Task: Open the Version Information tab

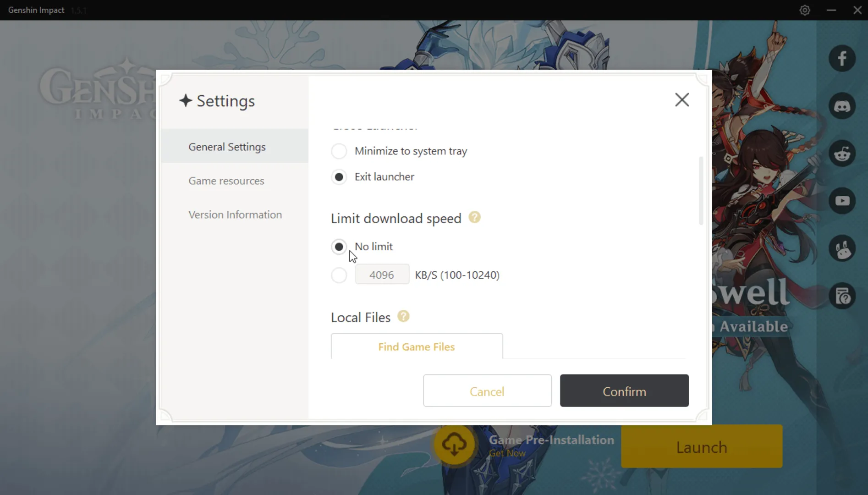Action: tap(235, 214)
